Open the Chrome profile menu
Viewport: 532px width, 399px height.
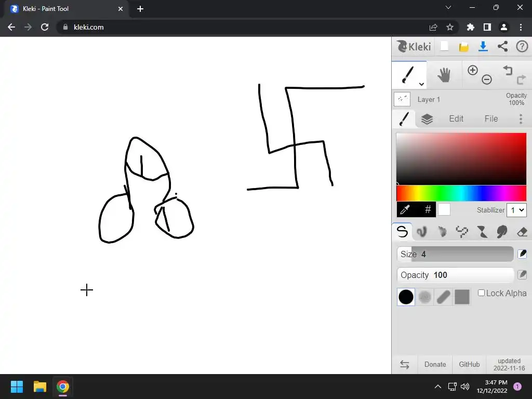pos(504,27)
